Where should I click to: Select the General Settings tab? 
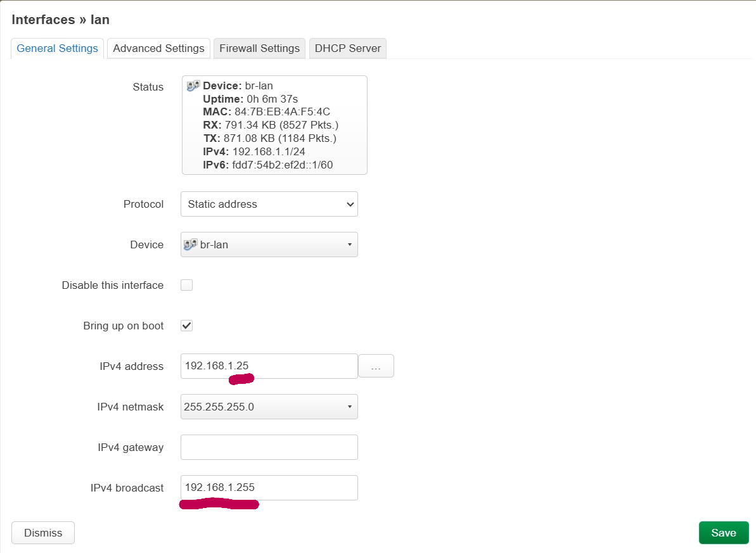(58, 48)
